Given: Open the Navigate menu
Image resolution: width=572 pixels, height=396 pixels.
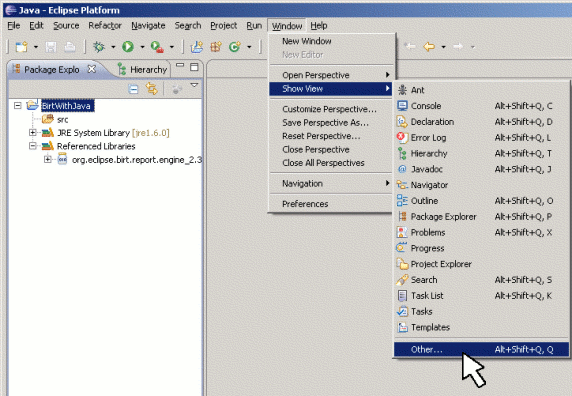Looking at the screenshot, I should (148, 26).
